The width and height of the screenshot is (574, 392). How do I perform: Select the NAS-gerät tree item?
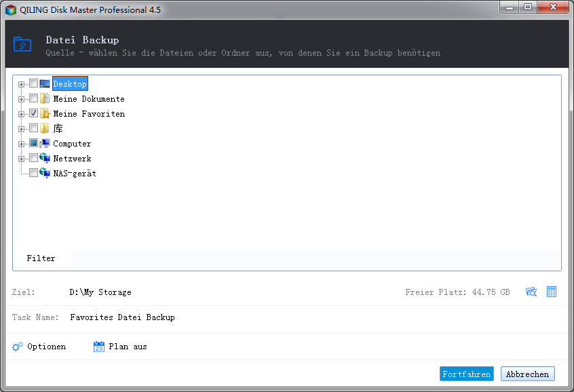75,173
